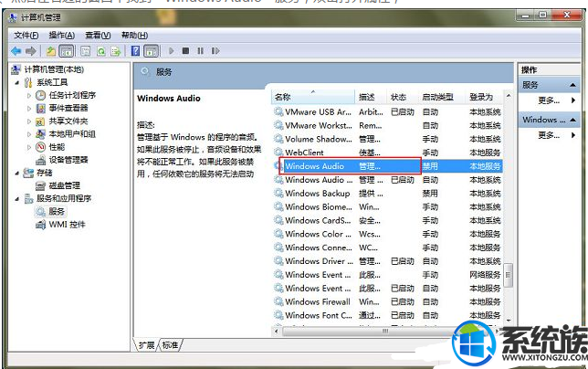Sort services by 名称 column header
The height and width of the screenshot is (369, 588).
click(313, 97)
